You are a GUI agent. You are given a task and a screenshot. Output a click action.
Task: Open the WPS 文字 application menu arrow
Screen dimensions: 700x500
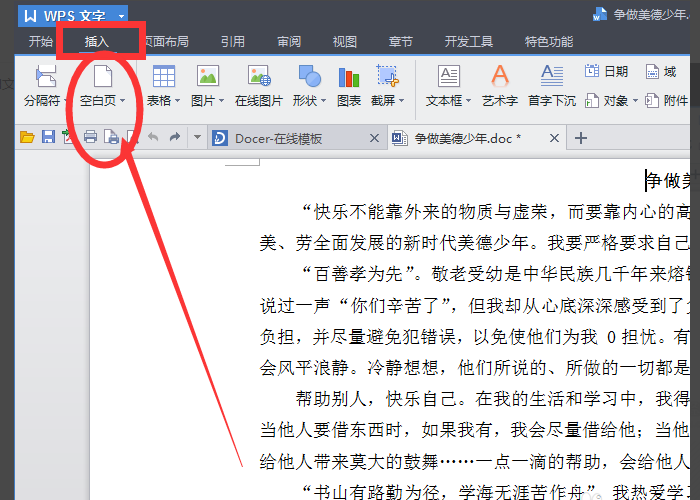tap(121, 17)
